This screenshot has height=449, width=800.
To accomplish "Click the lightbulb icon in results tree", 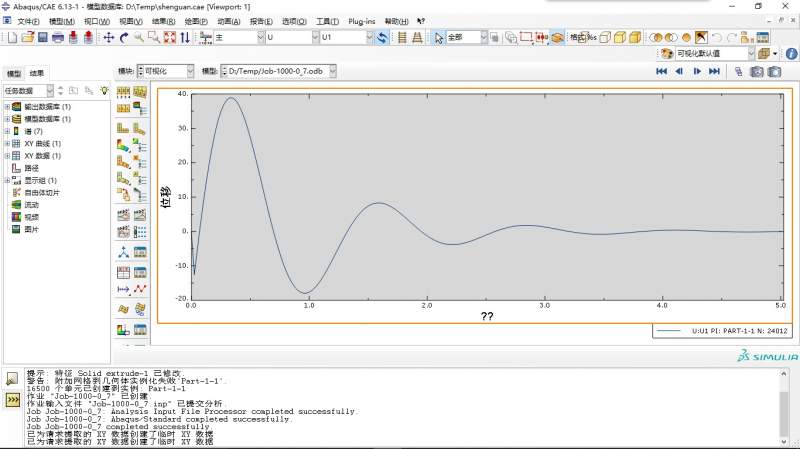I will (104, 90).
